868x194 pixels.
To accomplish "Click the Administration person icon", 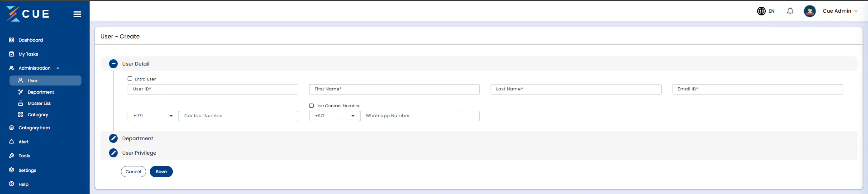I will [11, 68].
